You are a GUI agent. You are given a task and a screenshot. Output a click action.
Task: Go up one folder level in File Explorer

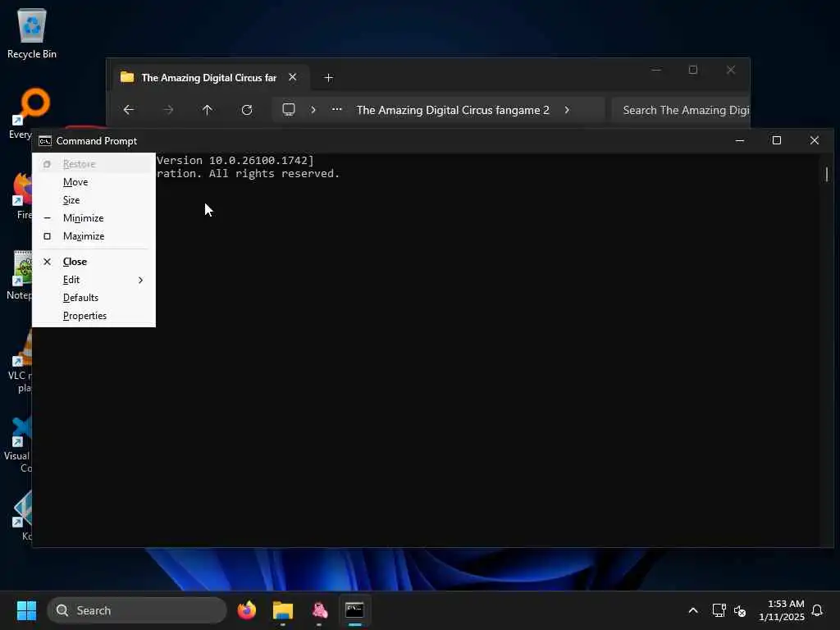click(x=208, y=110)
